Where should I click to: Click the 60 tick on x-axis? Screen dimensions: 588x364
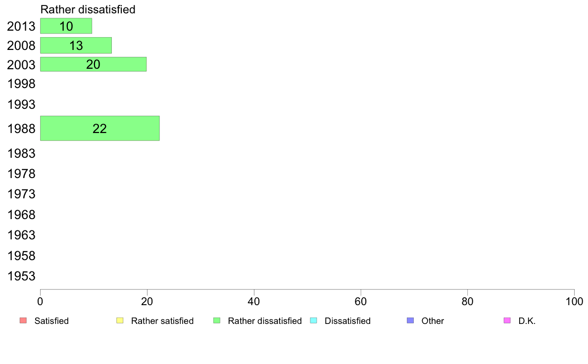click(361, 301)
